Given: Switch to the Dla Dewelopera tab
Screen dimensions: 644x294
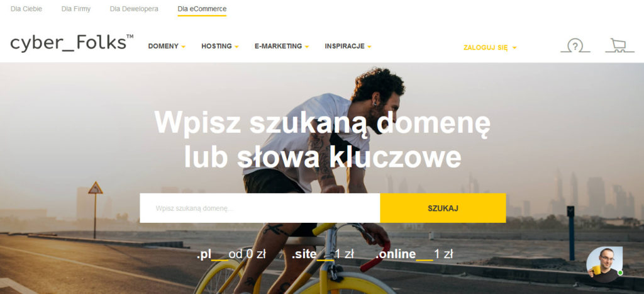Looking at the screenshot, I should click(134, 9).
